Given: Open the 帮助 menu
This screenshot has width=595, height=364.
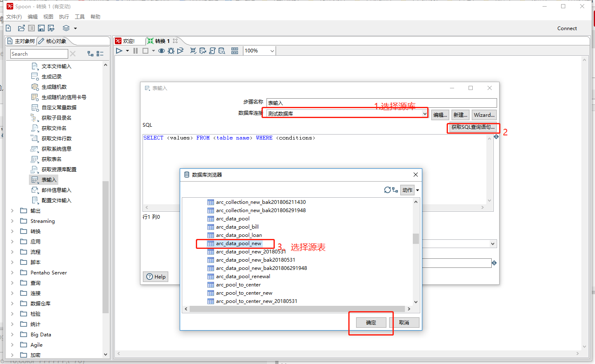Looking at the screenshot, I should click(95, 17).
